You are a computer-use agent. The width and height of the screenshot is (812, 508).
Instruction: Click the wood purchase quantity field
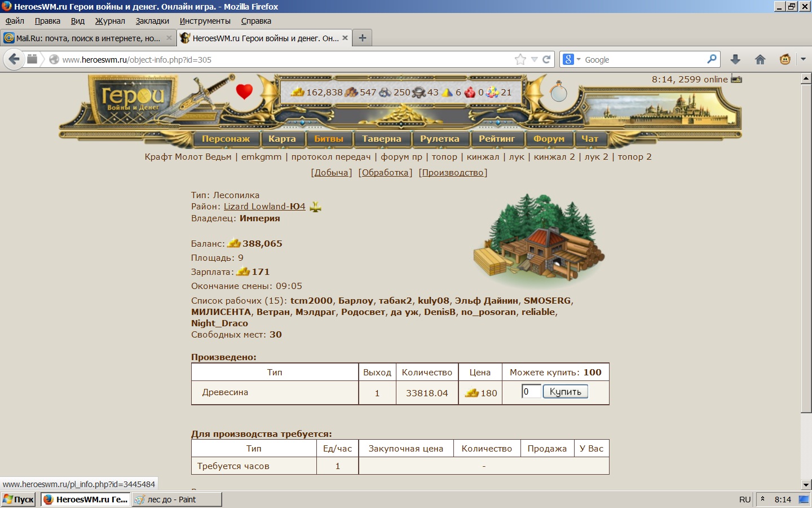[531, 392]
